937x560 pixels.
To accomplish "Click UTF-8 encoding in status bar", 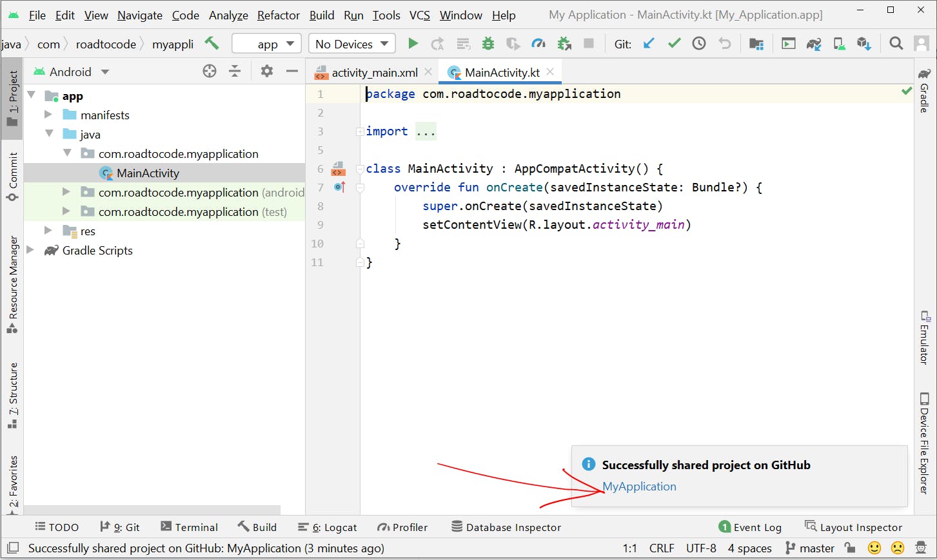I will (701, 548).
